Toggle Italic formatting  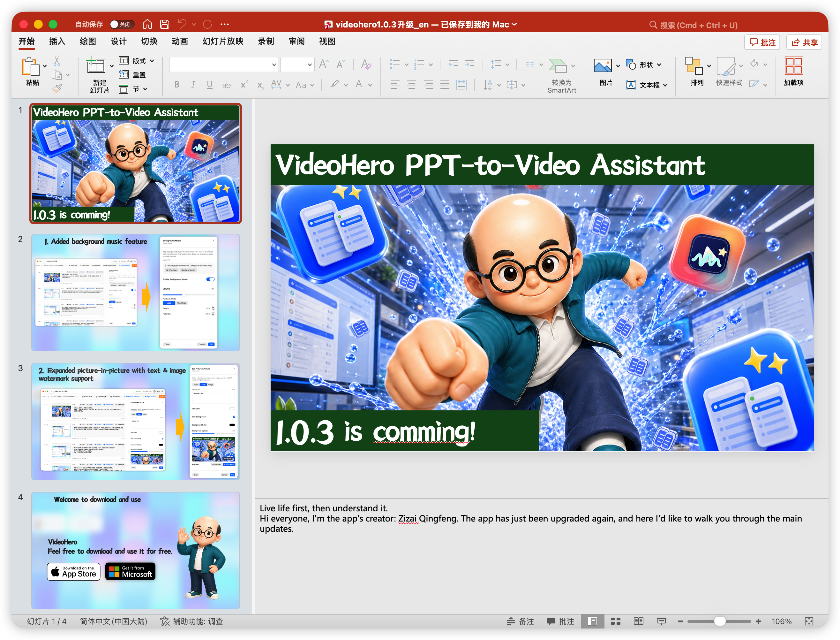tap(193, 85)
